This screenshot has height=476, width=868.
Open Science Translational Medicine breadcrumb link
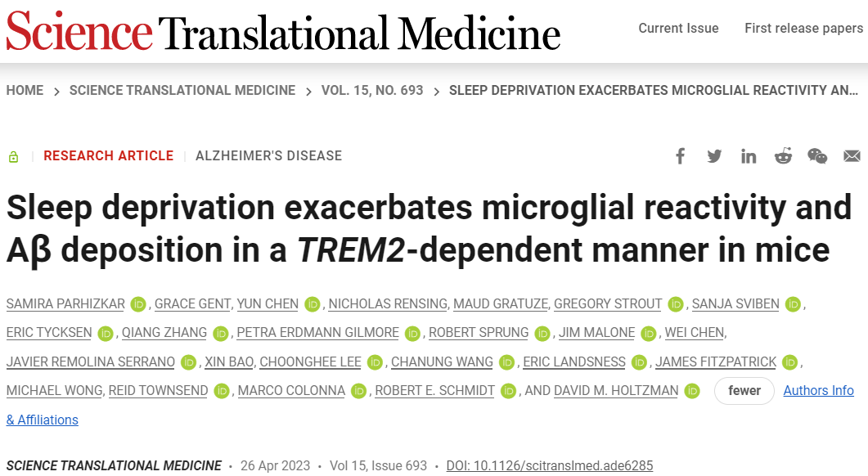[182, 91]
